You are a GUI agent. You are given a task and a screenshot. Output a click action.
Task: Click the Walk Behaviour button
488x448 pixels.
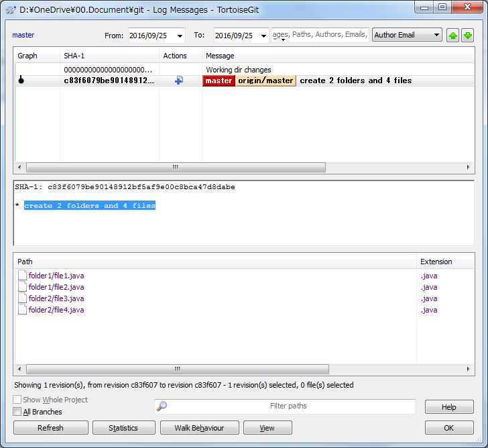pos(200,428)
